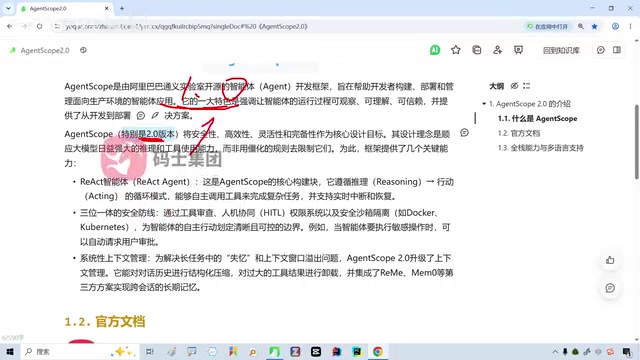Viewport: 640px width, 360px height.
Task: Open the floating comment button below the like
Action: tap(610, 288)
